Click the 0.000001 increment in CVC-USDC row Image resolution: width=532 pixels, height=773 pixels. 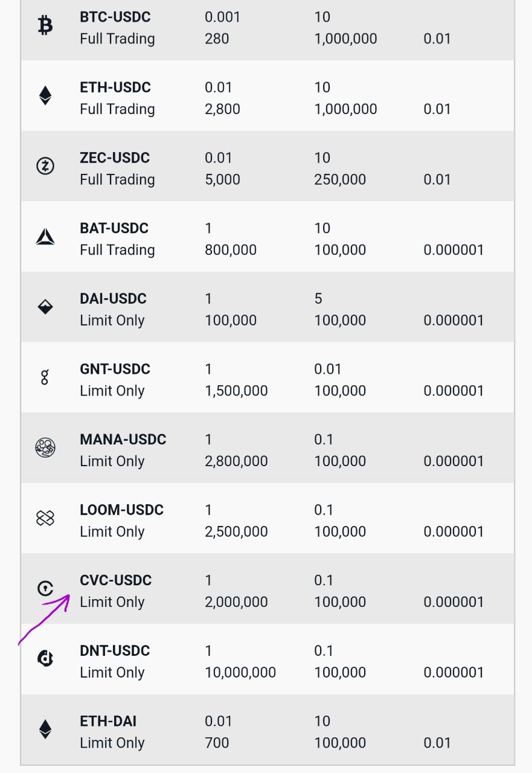453,602
